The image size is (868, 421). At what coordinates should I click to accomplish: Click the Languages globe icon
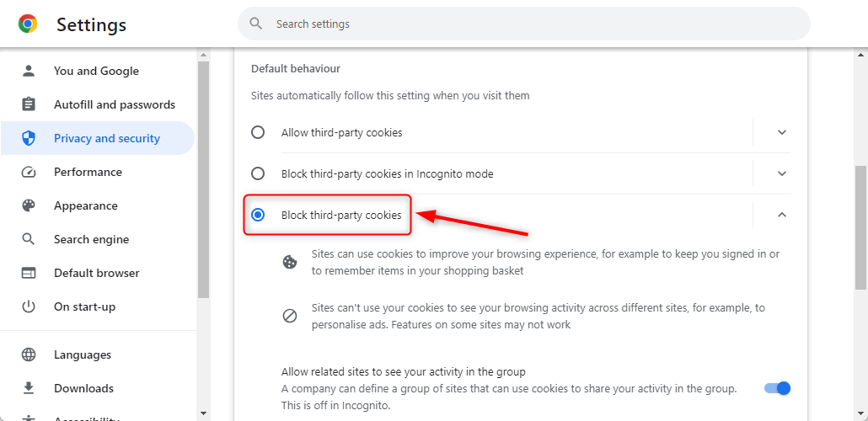(x=29, y=354)
